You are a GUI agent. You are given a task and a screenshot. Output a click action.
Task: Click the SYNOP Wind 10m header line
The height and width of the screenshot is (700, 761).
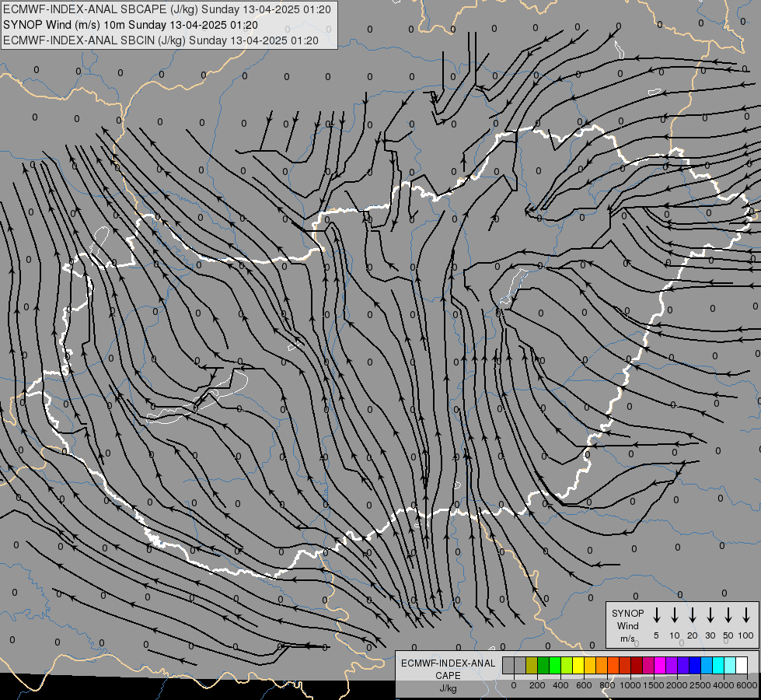(x=131, y=25)
